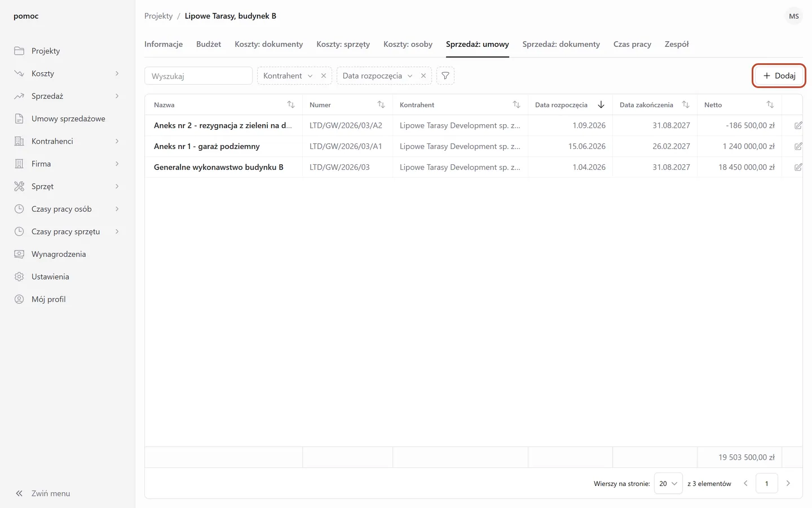Click the Sprzęt tools icon
Screen dimensions: 812x508
(19, 186)
